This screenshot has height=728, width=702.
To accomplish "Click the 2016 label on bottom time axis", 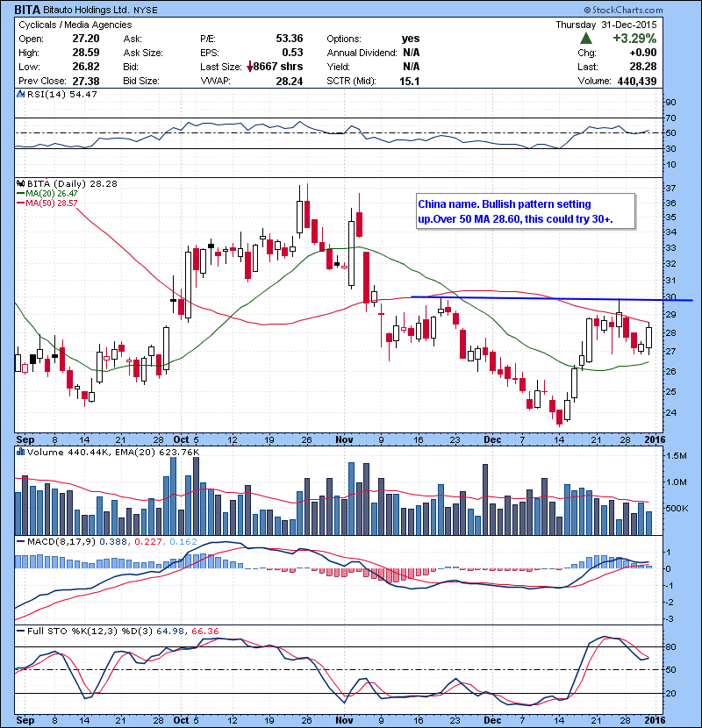I will pyautogui.click(x=654, y=720).
